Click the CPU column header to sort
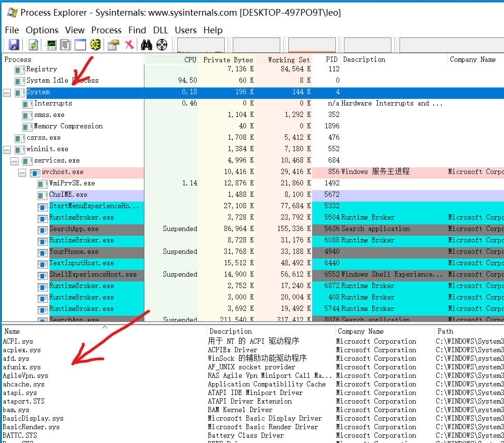The image size is (504, 443). click(190, 59)
